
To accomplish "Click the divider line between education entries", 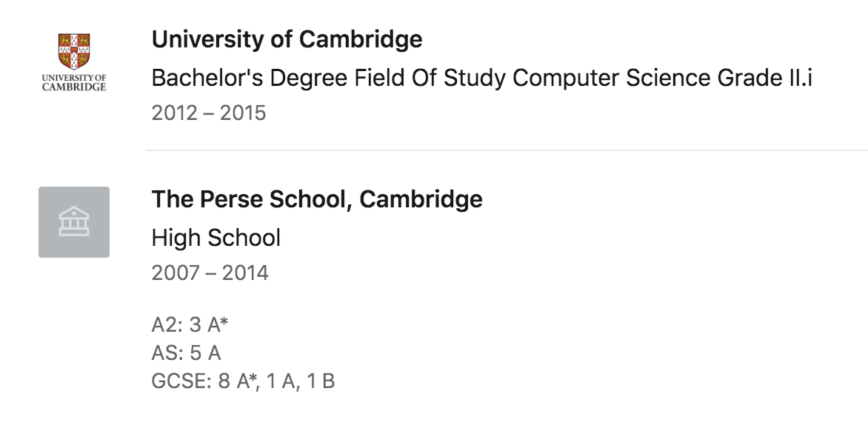I will (507, 150).
